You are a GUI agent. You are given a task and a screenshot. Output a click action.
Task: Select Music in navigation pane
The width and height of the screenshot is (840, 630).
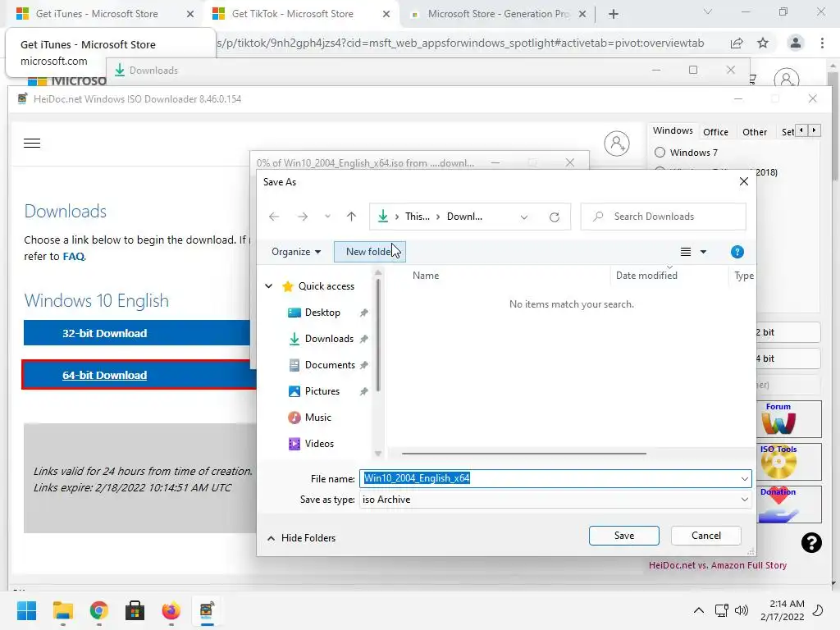(317, 418)
